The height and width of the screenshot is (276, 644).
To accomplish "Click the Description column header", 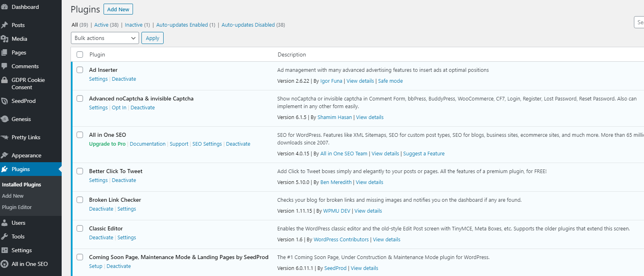I will 292,54.
